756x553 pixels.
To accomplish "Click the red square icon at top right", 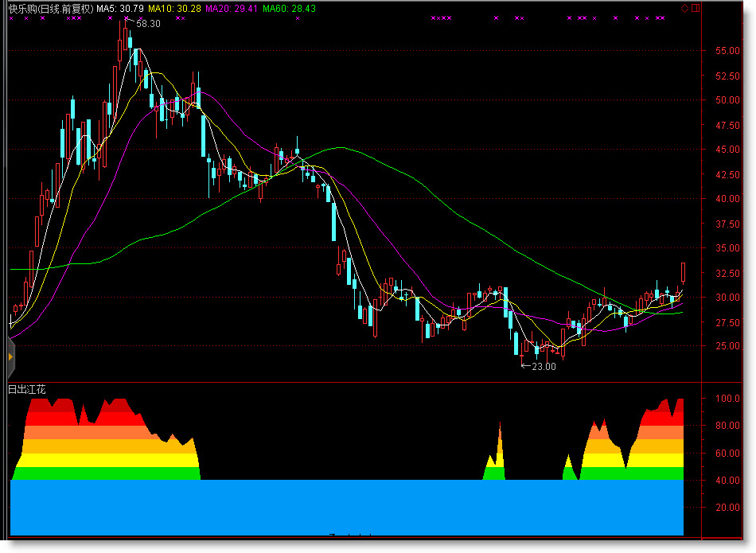I will click(x=696, y=8).
